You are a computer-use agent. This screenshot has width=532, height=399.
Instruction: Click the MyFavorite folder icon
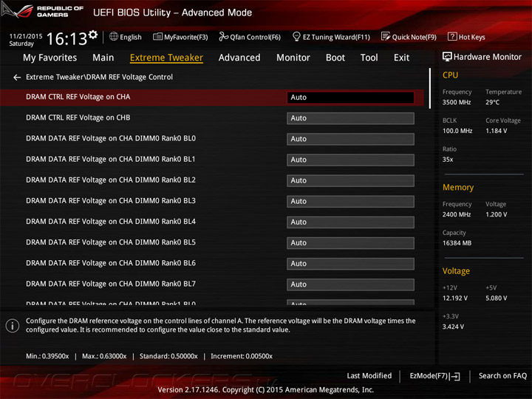click(157, 37)
